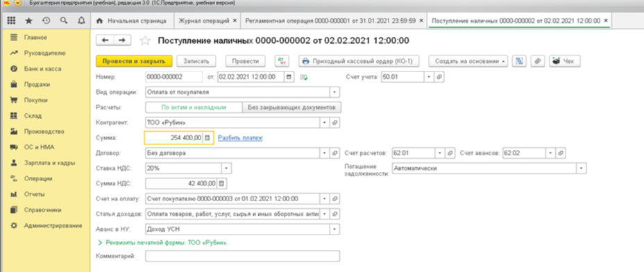Show Дт/Кт postings of the document
The image size is (644, 272).
(281, 61)
